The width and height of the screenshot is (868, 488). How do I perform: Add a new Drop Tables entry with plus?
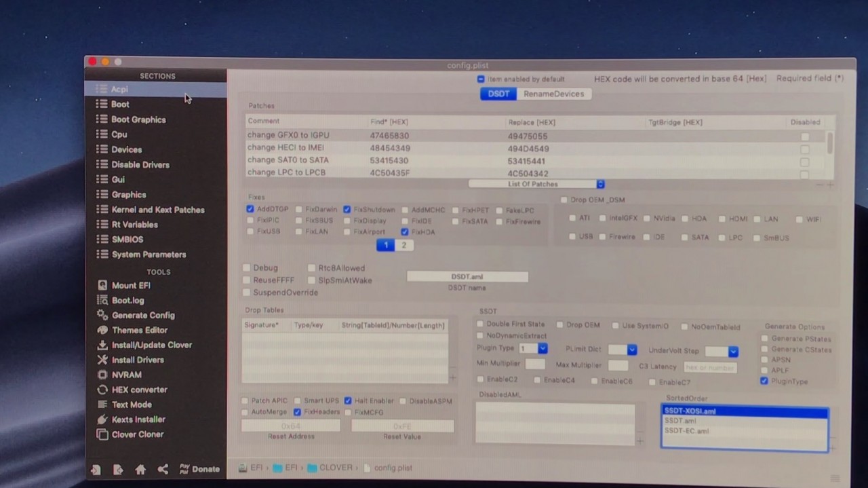point(452,377)
